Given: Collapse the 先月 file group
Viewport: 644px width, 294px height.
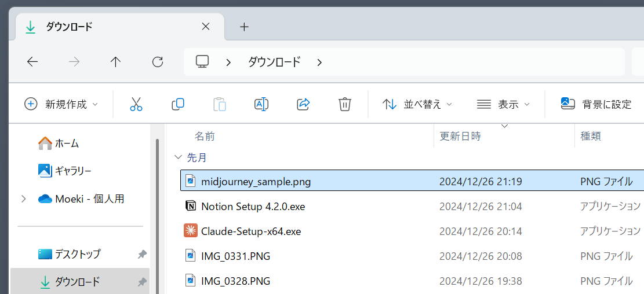Looking at the screenshot, I should tap(177, 157).
